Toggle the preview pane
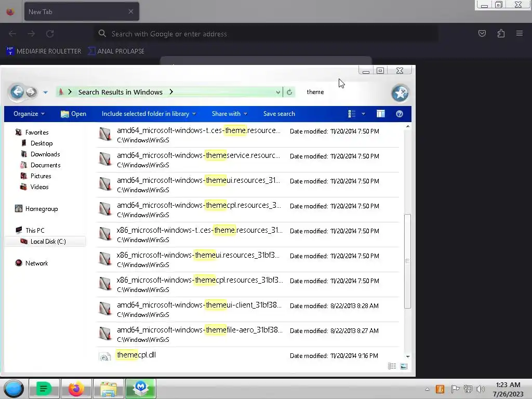This screenshot has height=399, width=532. pos(381,114)
